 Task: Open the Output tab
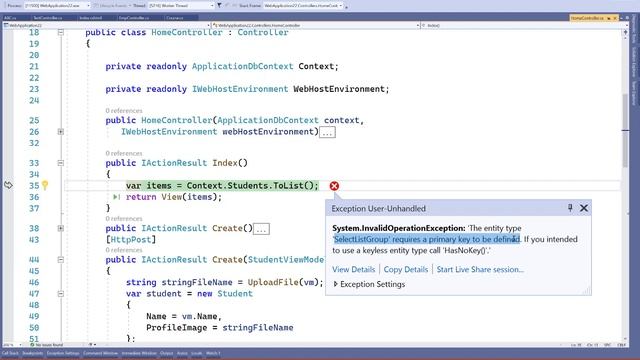(167, 353)
